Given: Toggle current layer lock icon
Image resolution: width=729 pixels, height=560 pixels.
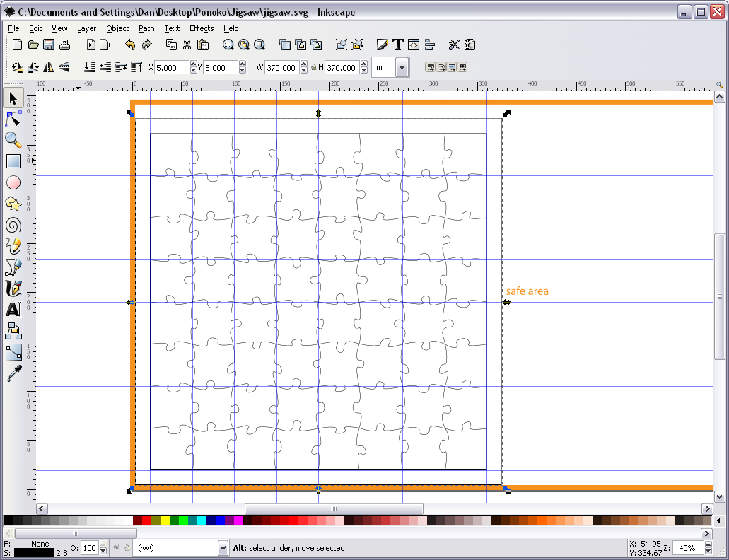Looking at the screenshot, I should [x=127, y=547].
